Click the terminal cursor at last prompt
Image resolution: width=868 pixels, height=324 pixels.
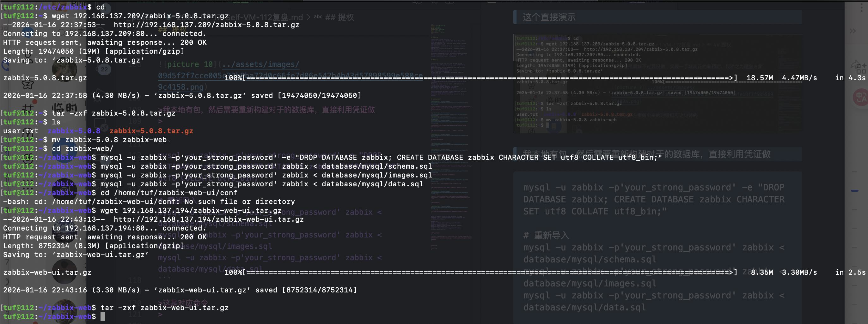coord(103,316)
